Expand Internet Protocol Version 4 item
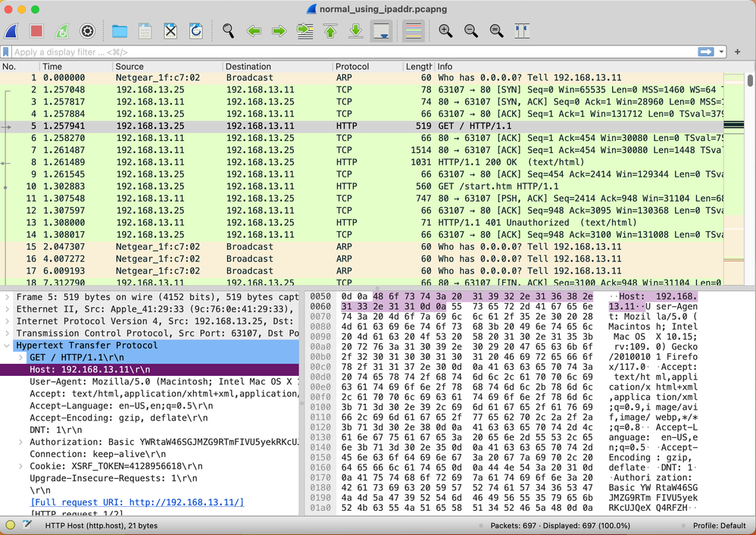Image resolution: width=756 pixels, height=535 pixels. point(7,321)
